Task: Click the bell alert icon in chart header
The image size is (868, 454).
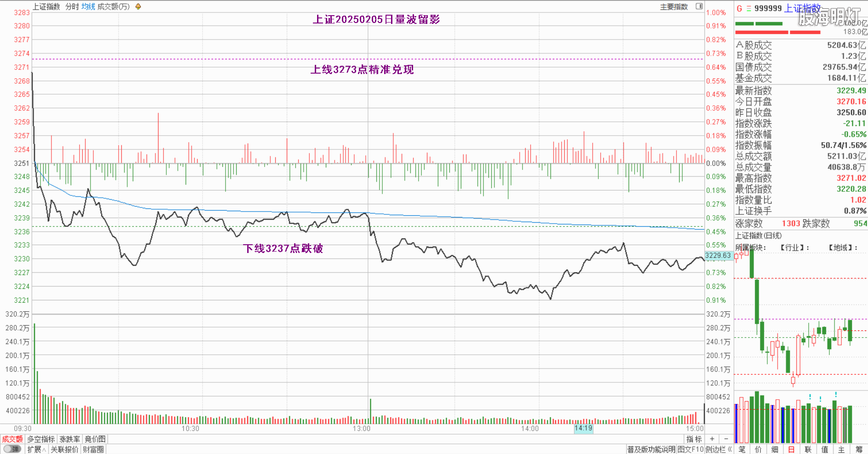Action: point(138,6)
